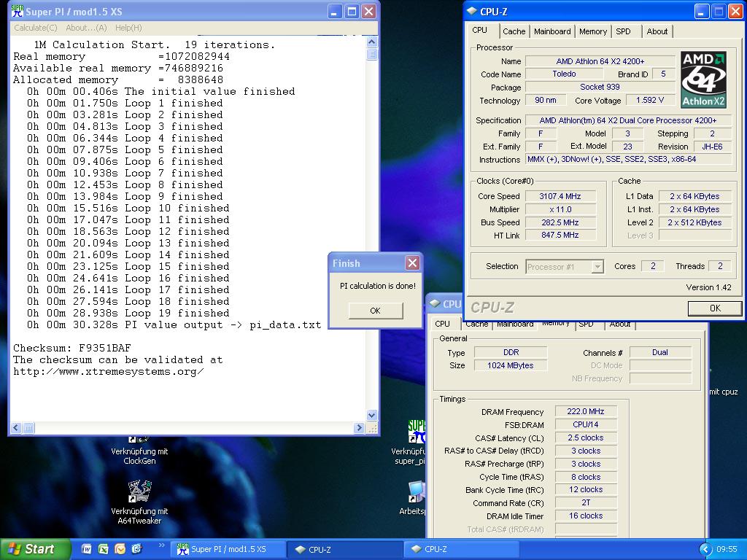This screenshot has width=747, height=560.
Task: Click the taskbar clock 09:55
Action: coord(727,549)
